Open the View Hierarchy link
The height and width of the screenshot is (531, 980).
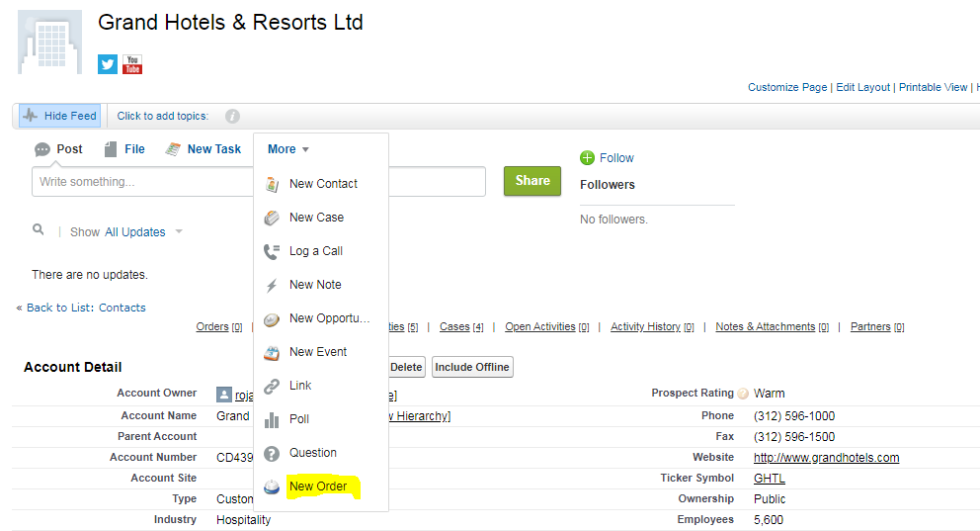pyautogui.click(x=420, y=416)
